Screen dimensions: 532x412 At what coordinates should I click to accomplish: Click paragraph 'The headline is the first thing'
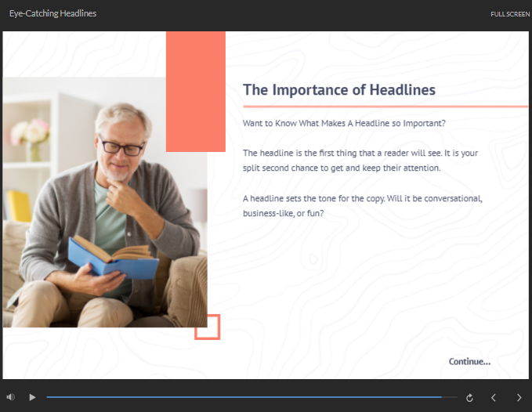360,161
